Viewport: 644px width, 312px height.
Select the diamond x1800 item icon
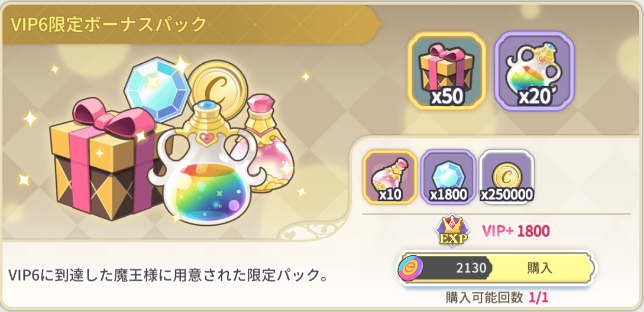pyautogui.click(x=448, y=177)
